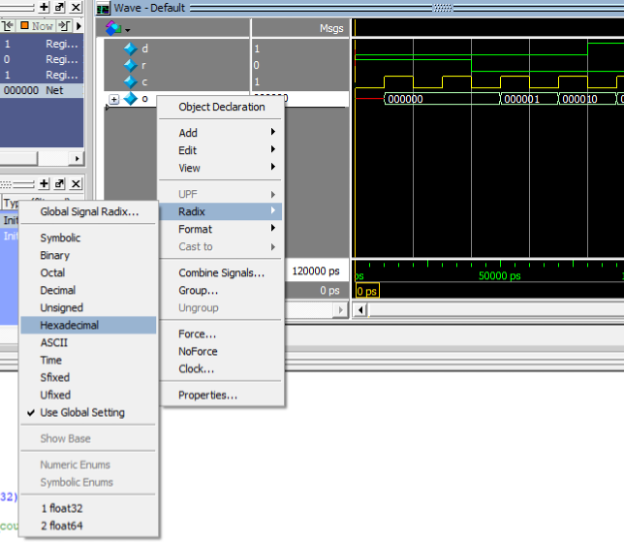Click the blue diamond icon for signal c
This screenshot has height=544, width=624.
click(x=129, y=82)
